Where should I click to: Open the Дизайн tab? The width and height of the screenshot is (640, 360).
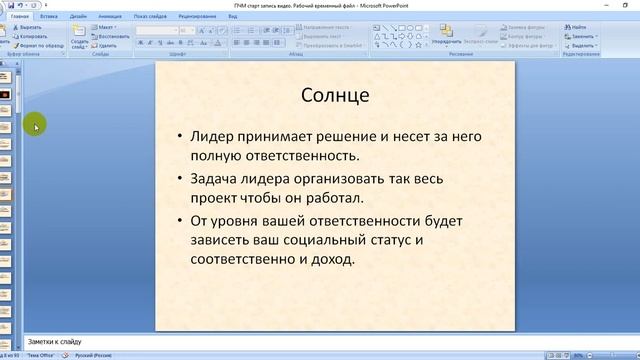click(78, 16)
